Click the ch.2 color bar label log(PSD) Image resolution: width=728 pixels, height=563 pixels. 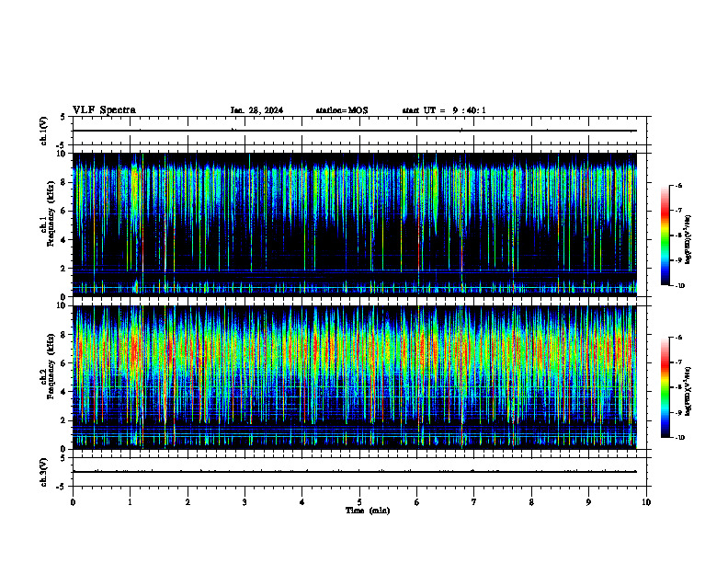[x=688, y=391]
